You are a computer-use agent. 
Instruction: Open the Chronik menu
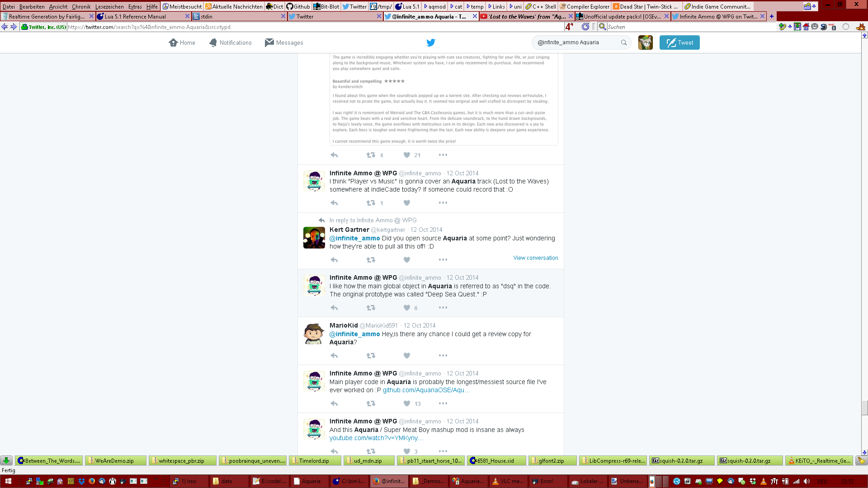[81, 6]
